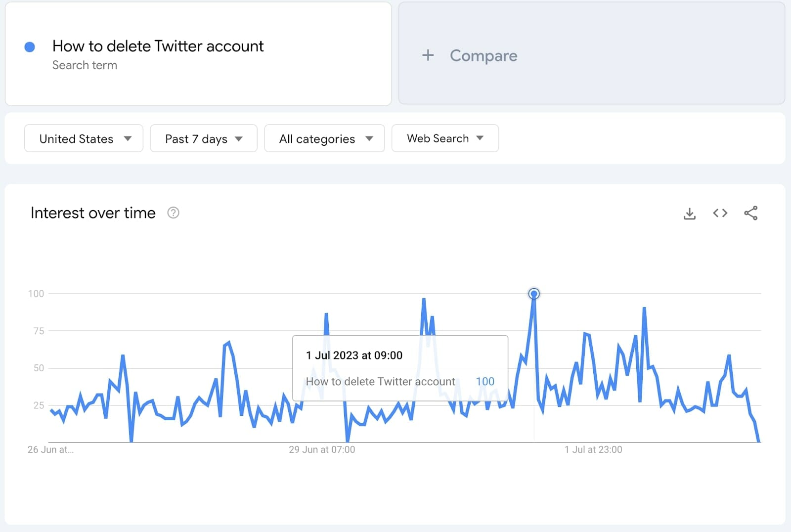Click the plus icon beside Compare
This screenshot has width=791, height=532.
[428, 55]
